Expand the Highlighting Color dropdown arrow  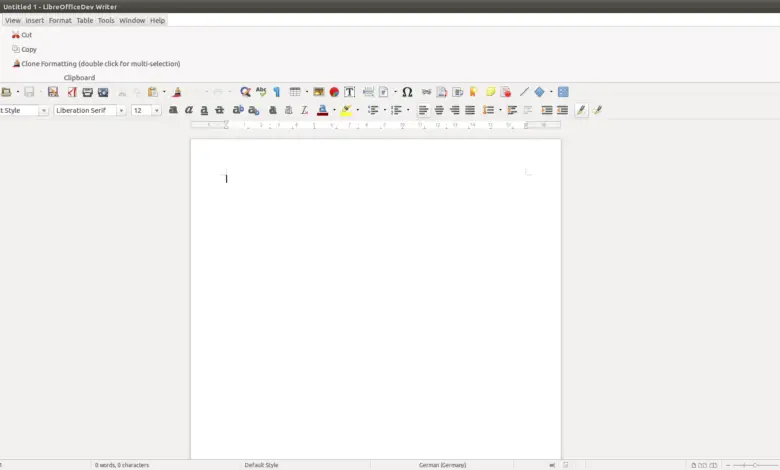point(358,110)
